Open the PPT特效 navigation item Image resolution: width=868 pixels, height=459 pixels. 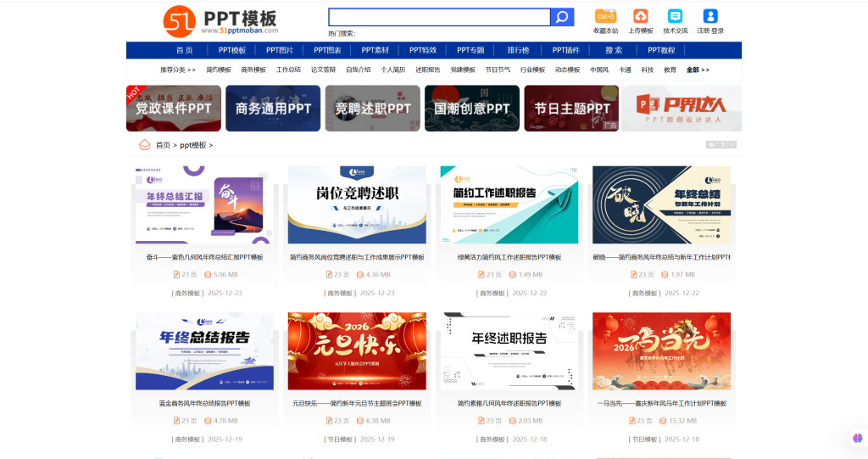pyautogui.click(x=423, y=50)
